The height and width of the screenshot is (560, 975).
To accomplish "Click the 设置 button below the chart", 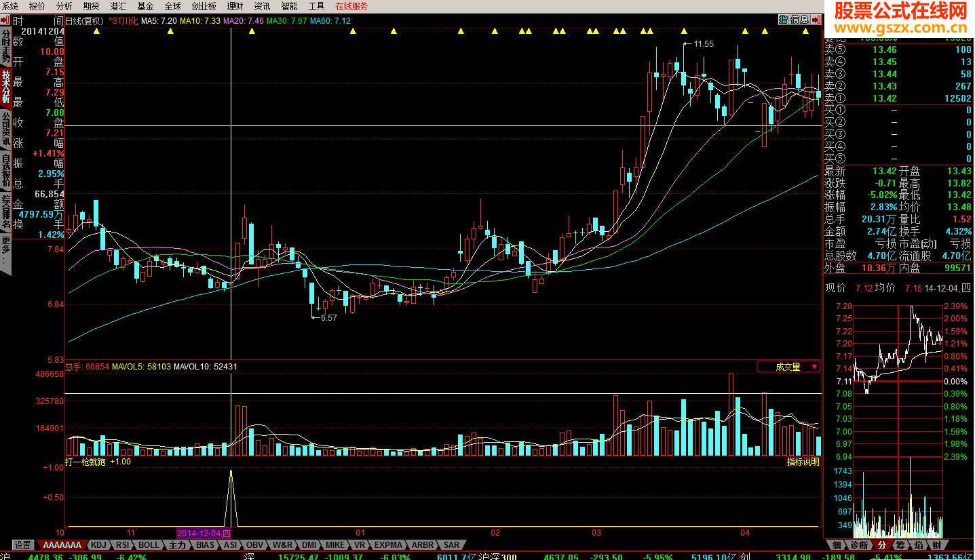I will 23,544.
